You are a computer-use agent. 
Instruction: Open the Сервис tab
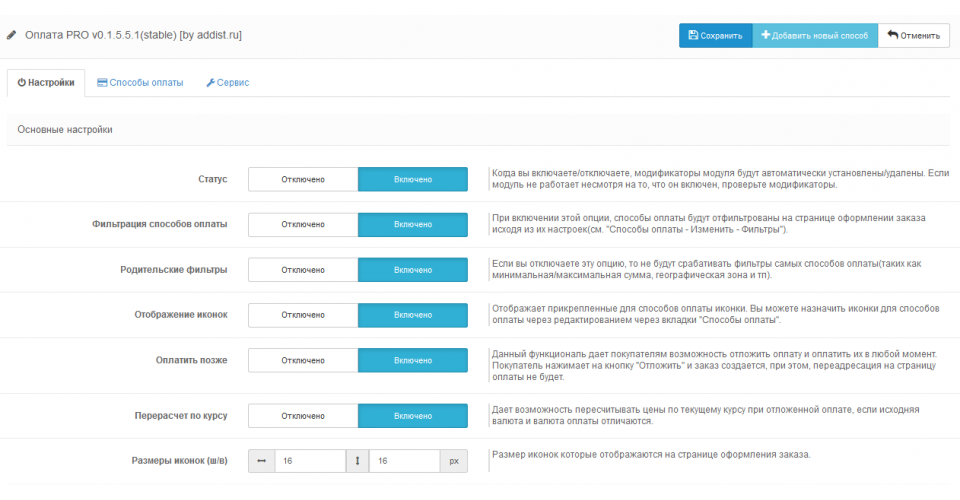pos(228,83)
